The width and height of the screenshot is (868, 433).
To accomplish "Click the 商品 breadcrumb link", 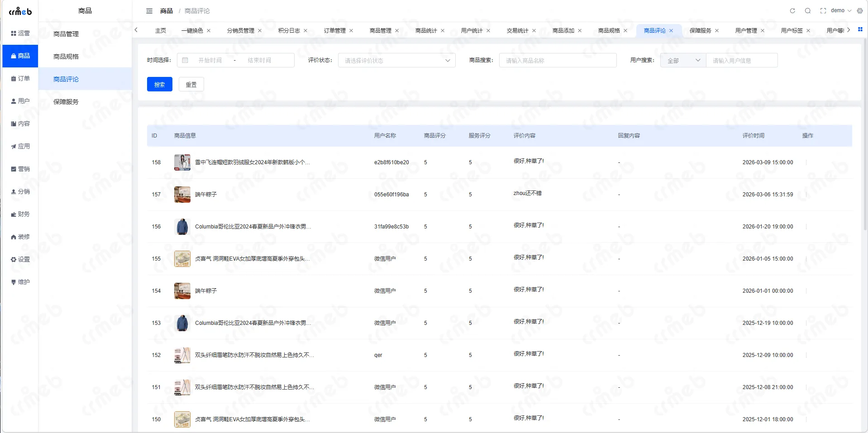I will pos(167,11).
